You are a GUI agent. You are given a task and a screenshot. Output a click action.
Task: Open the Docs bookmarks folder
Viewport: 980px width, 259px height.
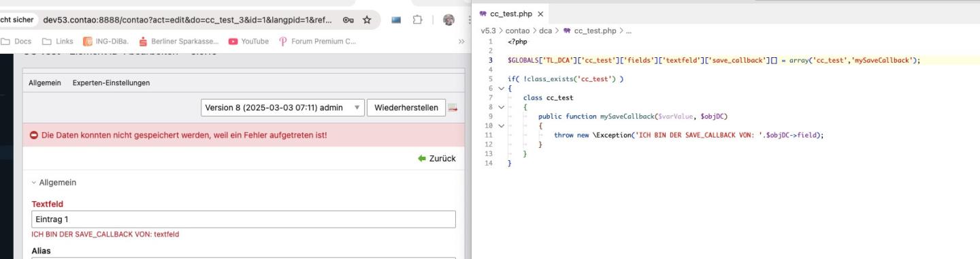pos(16,41)
